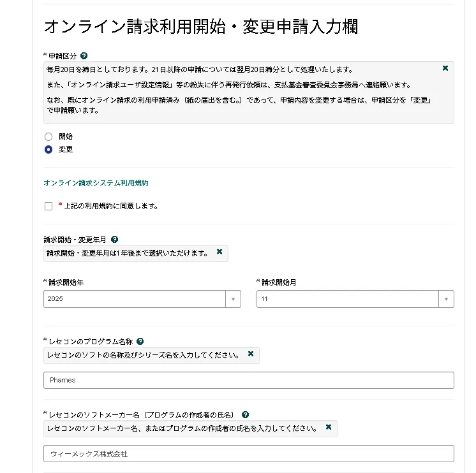Click the ソフトメーカー名 field with ウィーメックス株式会社
Screen dimensions: 476x473
[x=248, y=453]
